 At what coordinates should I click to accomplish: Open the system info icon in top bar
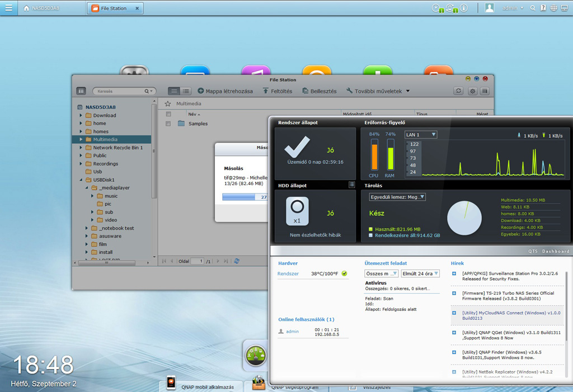point(464,8)
